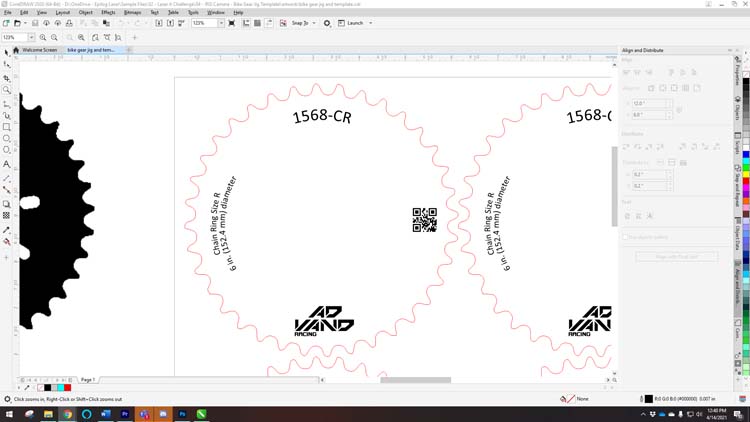The width and height of the screenshot is (750, 422).
Task: Open the Step and Repeat docker tab
Action: (738, 187)
